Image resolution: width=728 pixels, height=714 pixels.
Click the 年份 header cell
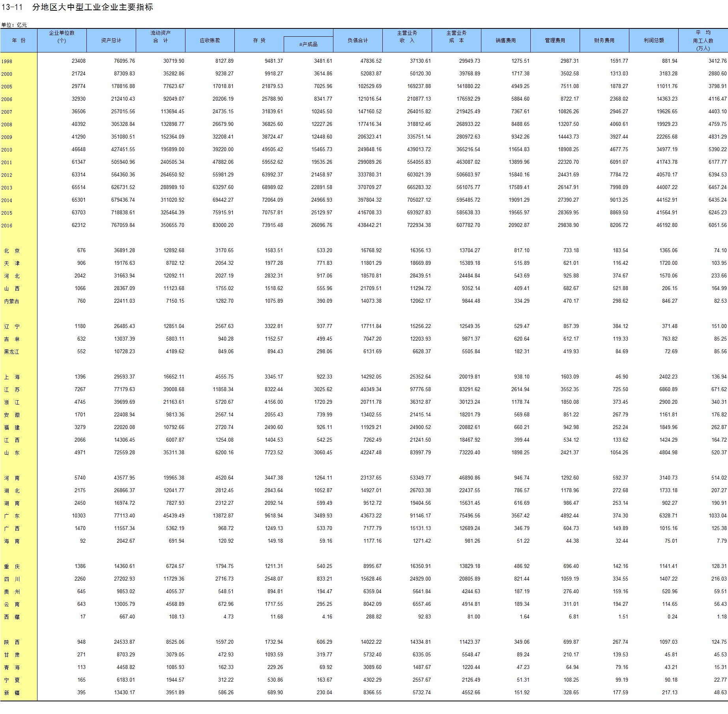19,40
